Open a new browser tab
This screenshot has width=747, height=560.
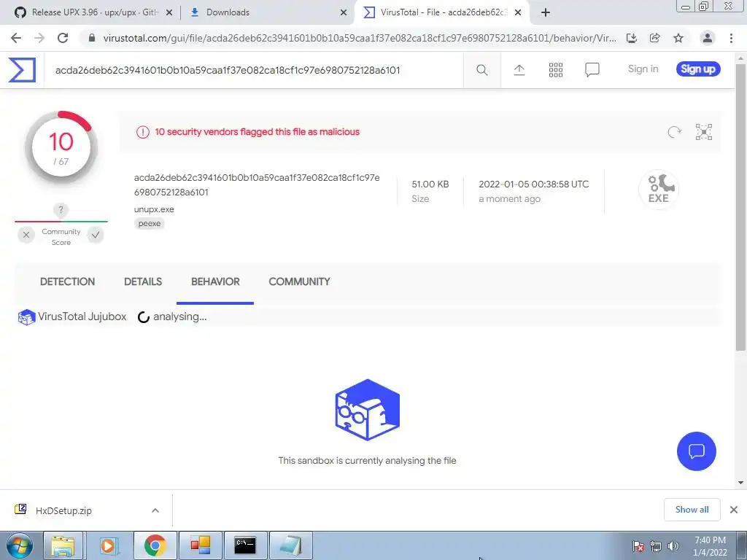point(546,12)
